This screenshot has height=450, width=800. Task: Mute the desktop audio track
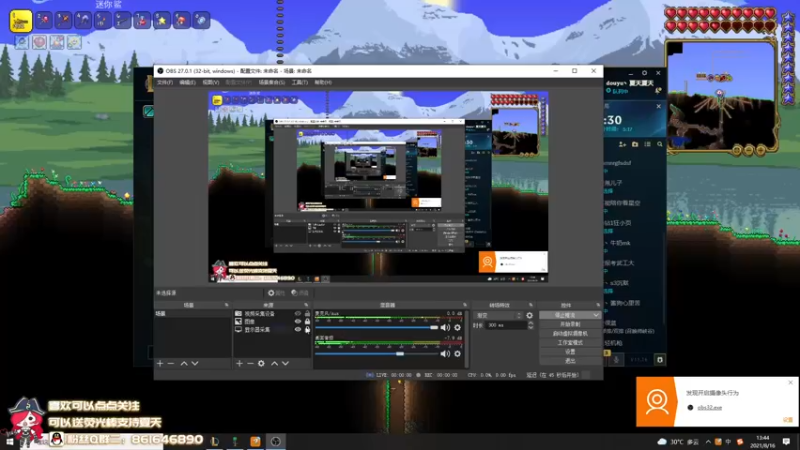click(x=445, y=354)
